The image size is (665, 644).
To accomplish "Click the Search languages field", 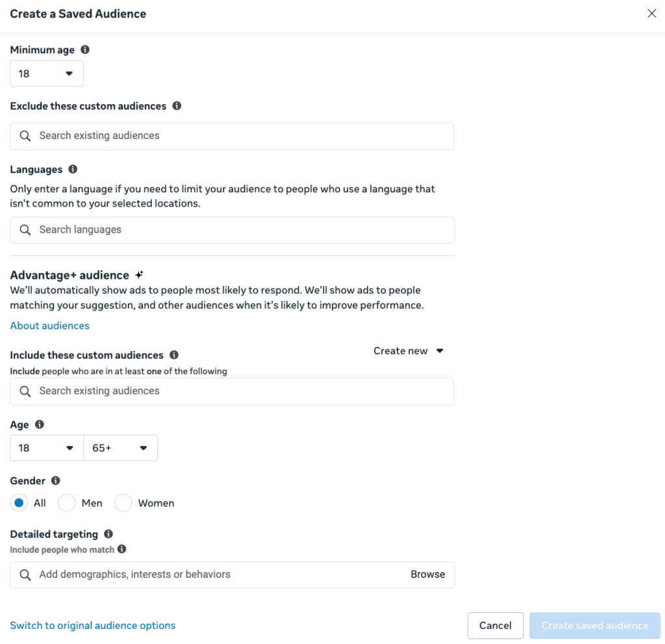I will click(232, 229).
